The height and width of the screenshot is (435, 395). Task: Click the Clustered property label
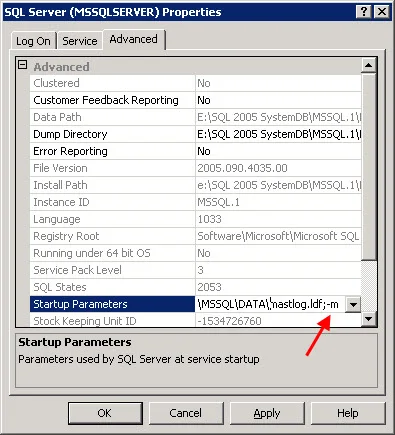point(112,83)
